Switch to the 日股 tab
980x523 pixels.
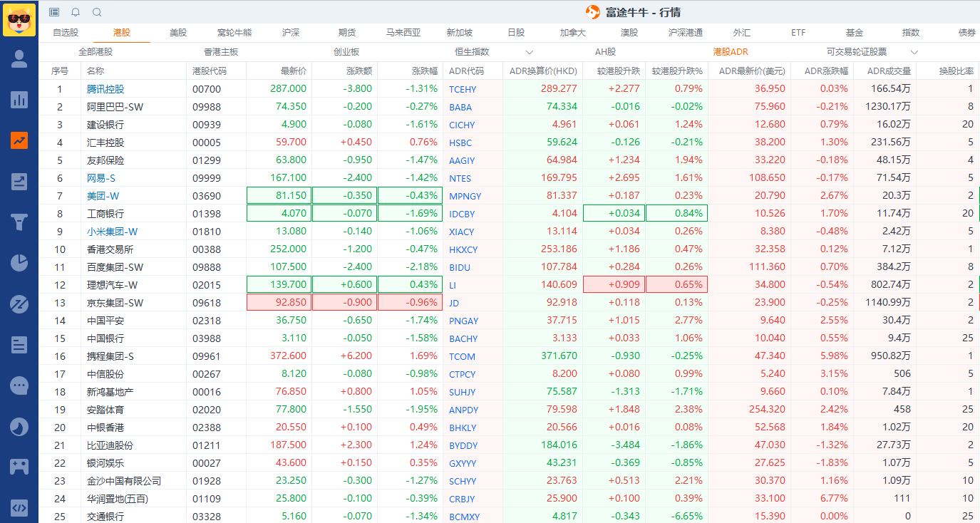click(x=516, y=33)
